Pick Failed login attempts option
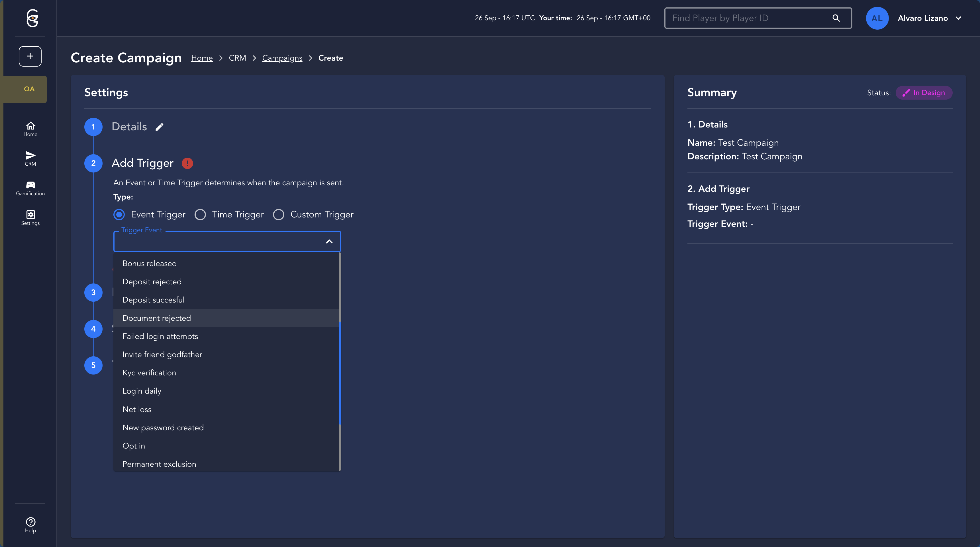 pos(160,336)
